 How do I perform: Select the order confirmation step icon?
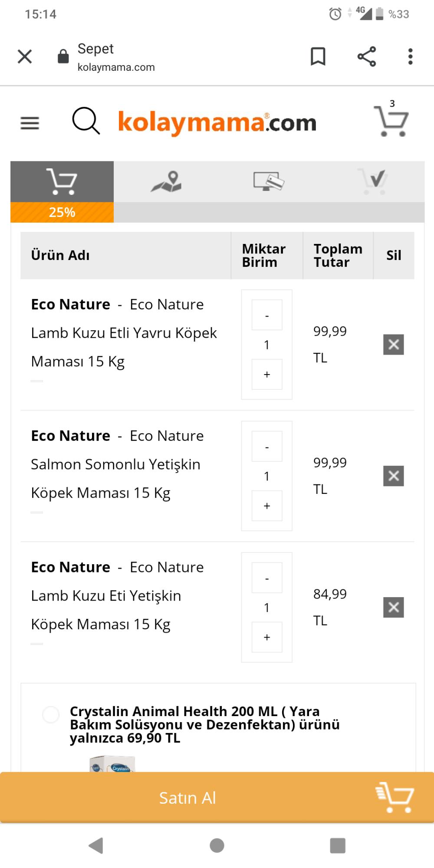pyautogui.click(x=372, y=181)
